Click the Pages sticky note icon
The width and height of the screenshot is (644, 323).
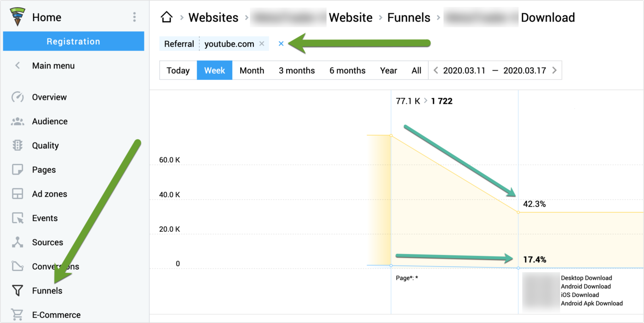(17, 170)
